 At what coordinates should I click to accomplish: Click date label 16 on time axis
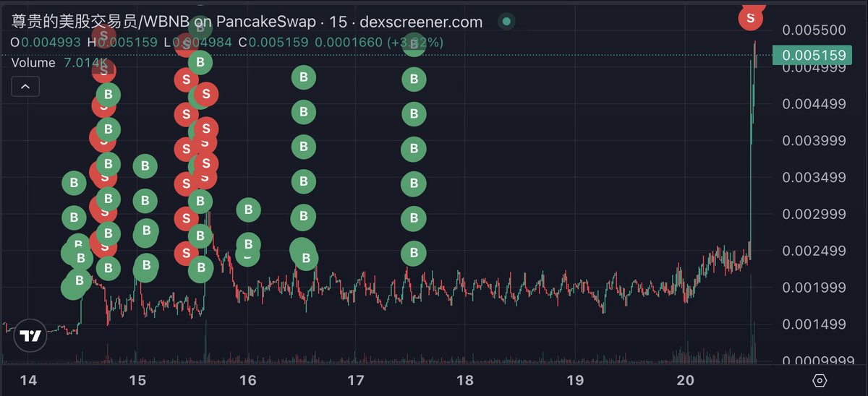pos(247,380)
